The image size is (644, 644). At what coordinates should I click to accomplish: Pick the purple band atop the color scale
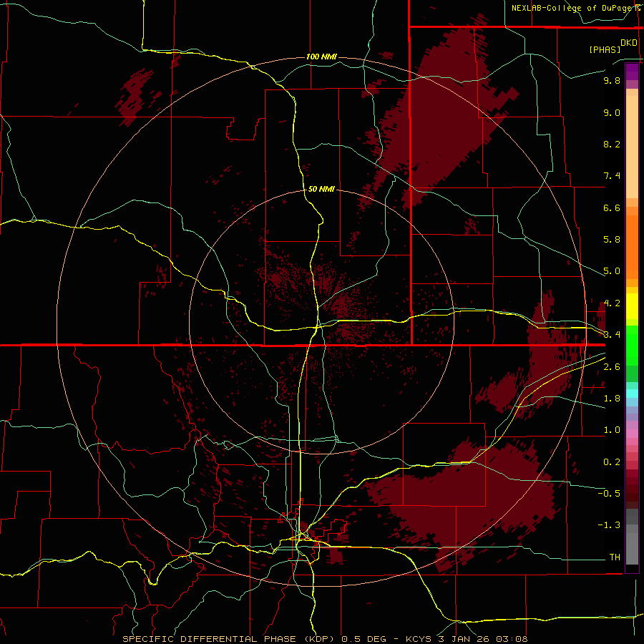tap(632, 72)
